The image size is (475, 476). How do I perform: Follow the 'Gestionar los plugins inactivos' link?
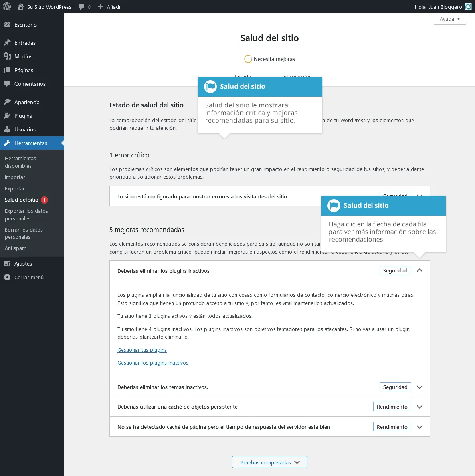click(x=153, y=363)
